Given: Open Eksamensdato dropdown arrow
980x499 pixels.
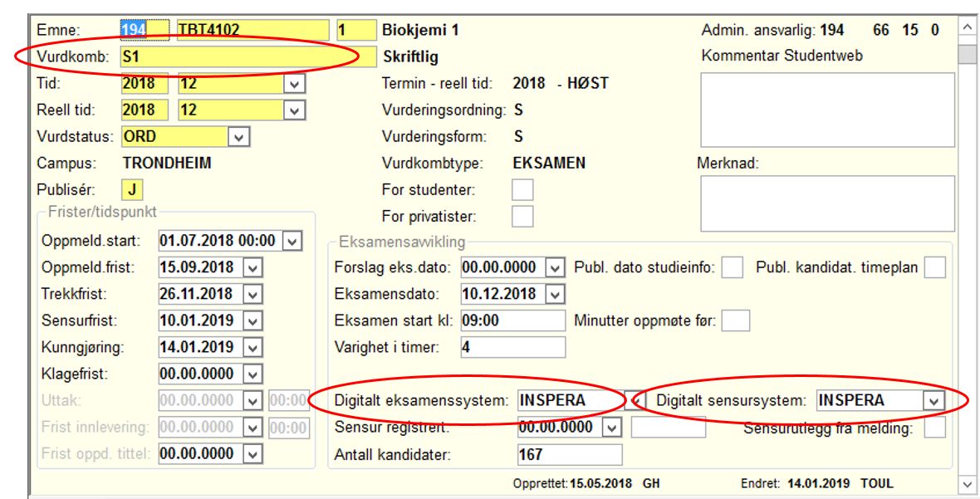Looking at the screenshot, I should [555, 294].
